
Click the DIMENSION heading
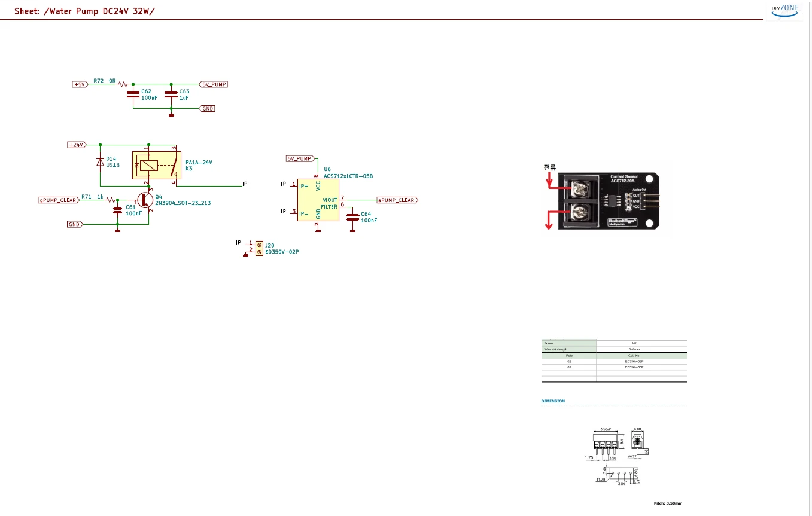pyautogui.click(x=553, y=401)
